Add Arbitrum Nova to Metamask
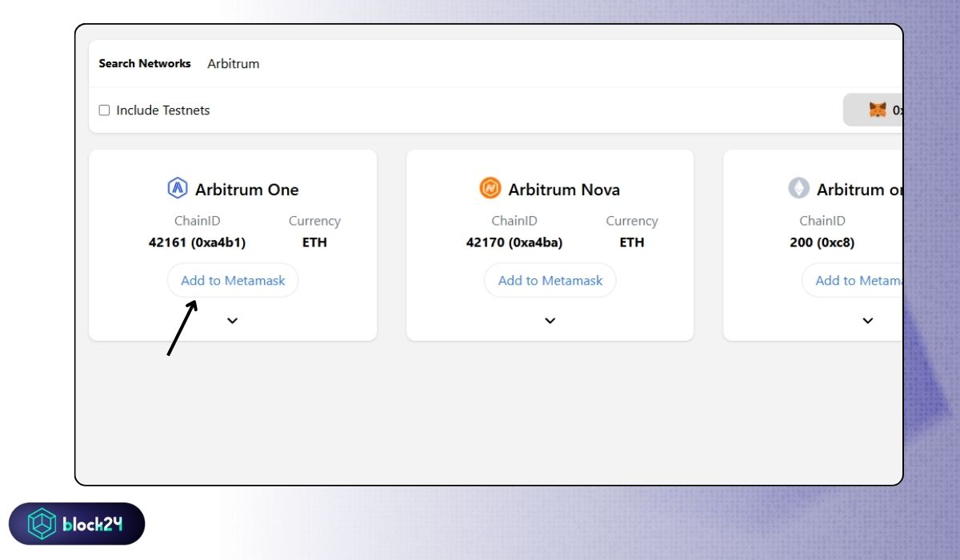 550,281
